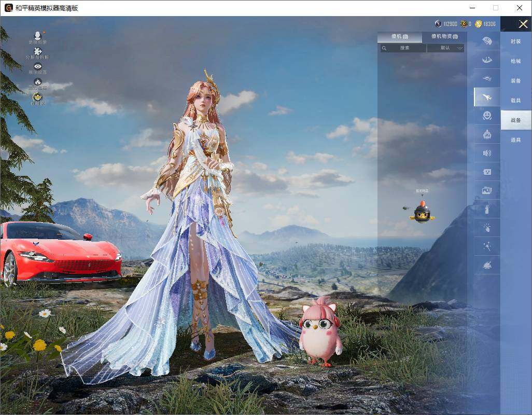Image resolution: width=532 pixels, height=415 pixels.
Task: Minimize the 和平精英模拟器高清版 window
Action: (472, 8)
